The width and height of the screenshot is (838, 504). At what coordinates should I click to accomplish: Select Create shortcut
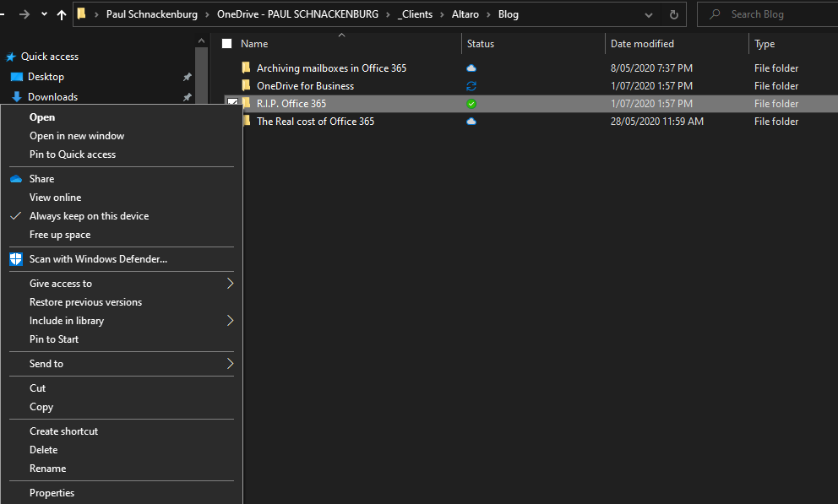(x=63, y=431)
